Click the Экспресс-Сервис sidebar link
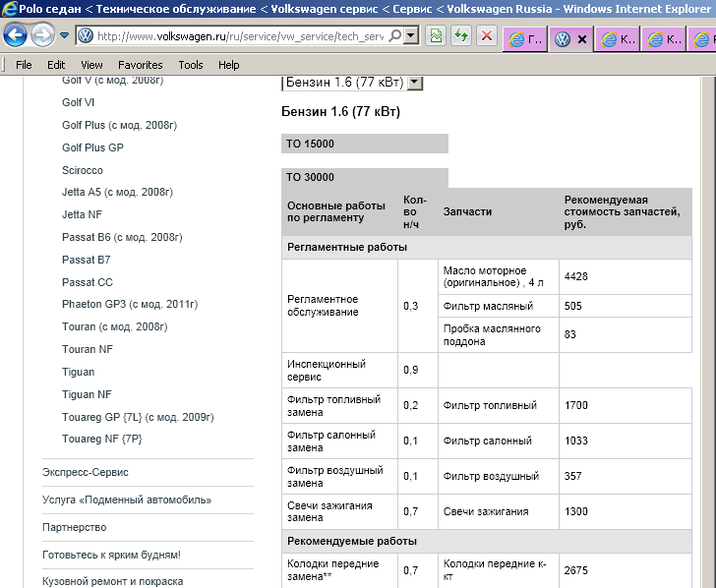716x588 pixels. (85, 472)
